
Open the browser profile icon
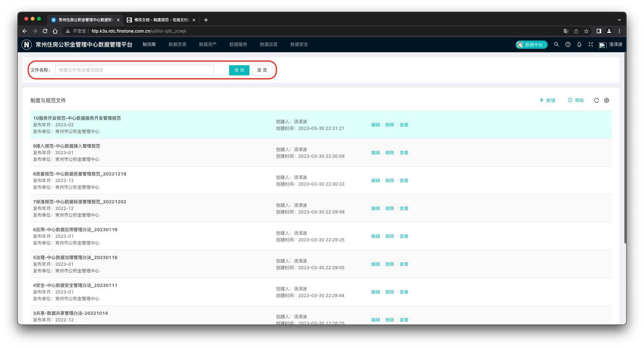pos(609,31)
